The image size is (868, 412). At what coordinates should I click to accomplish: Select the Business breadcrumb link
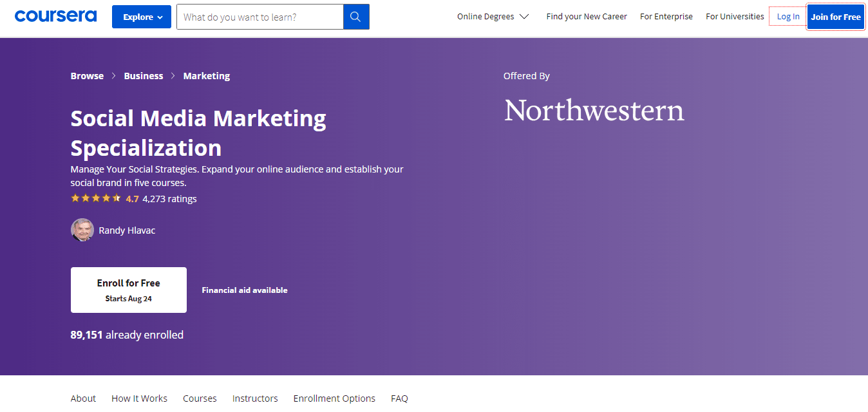pos(143,76)
